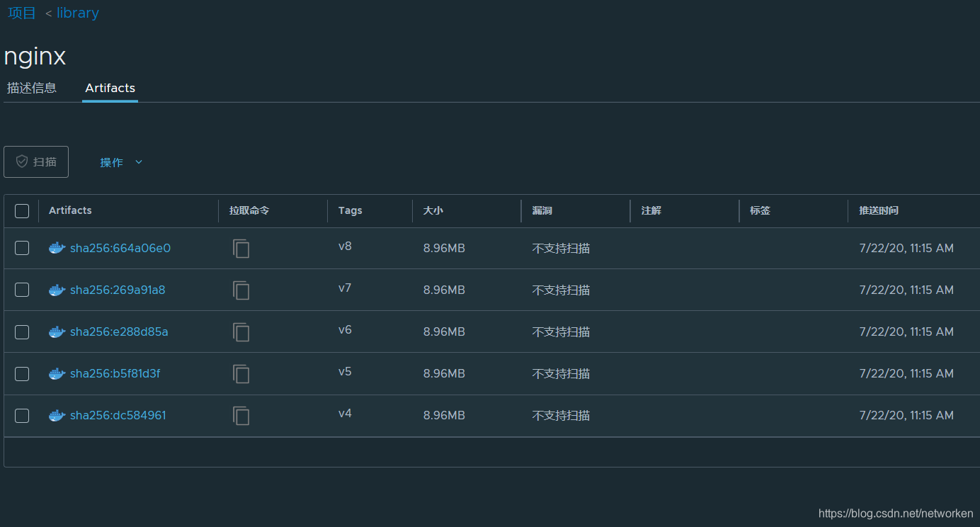This screenshot has height=527, width=980.
Task: Click docker icon beside sha256:b5f81d3f
Action: coord(57,373)
